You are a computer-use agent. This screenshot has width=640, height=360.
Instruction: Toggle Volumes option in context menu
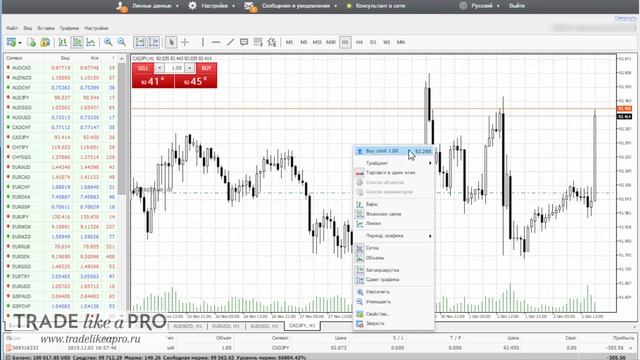tap(393, 258)
